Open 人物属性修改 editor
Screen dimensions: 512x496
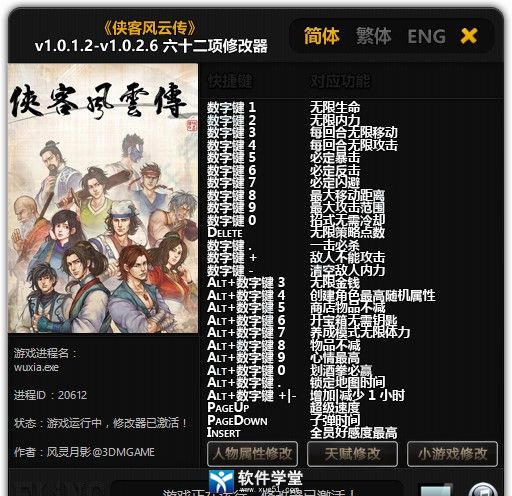[x=252, y=454]
